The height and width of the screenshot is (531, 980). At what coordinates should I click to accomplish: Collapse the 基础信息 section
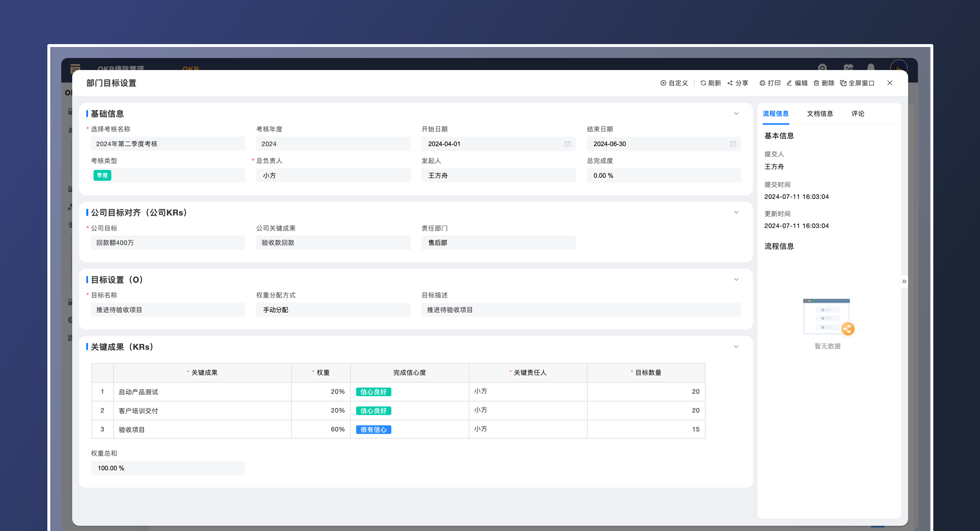coord(736,114)
